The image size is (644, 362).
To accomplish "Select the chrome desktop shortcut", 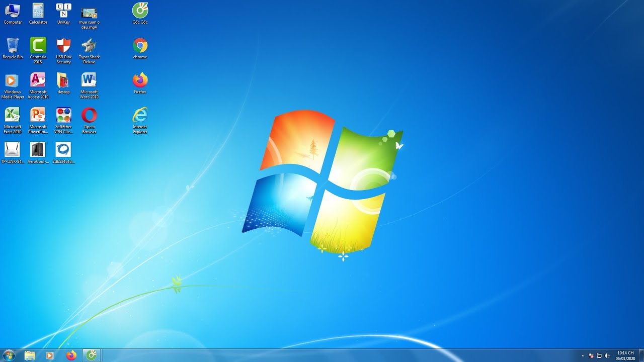I will 140,48.
